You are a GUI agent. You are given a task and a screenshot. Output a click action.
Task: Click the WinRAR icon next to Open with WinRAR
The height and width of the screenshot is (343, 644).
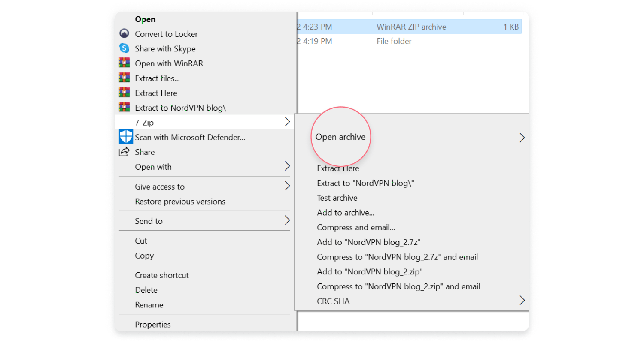124,63
